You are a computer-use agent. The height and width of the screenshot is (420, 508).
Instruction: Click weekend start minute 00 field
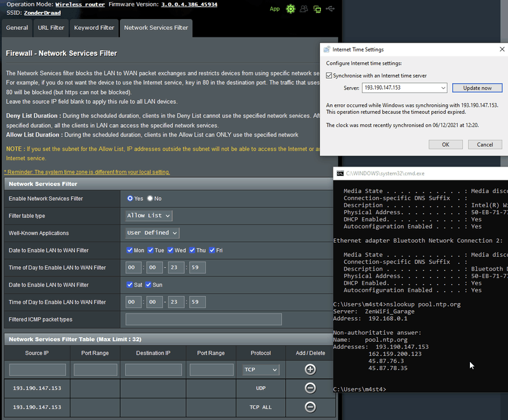[x=154, y=302]
